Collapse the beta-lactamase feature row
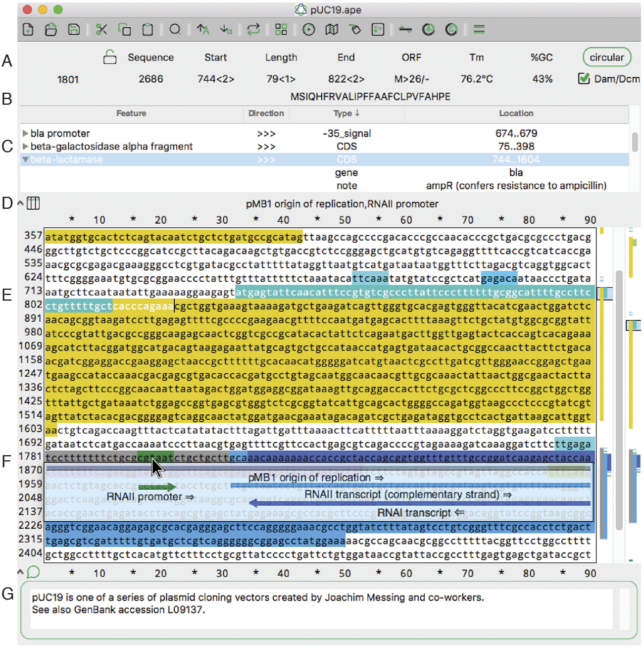644x648 pixels. point(25,160)
